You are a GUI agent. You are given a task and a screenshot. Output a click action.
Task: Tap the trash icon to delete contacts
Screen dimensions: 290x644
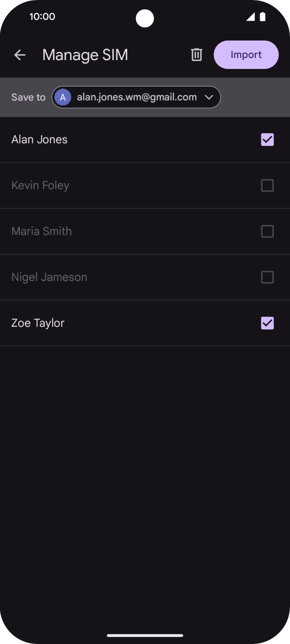point(196,55)
